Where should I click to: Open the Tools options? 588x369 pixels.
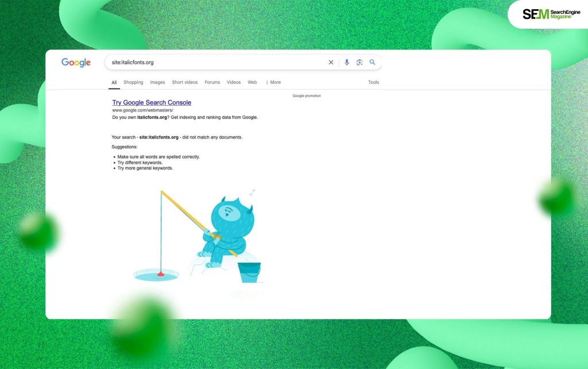(373, 82)
